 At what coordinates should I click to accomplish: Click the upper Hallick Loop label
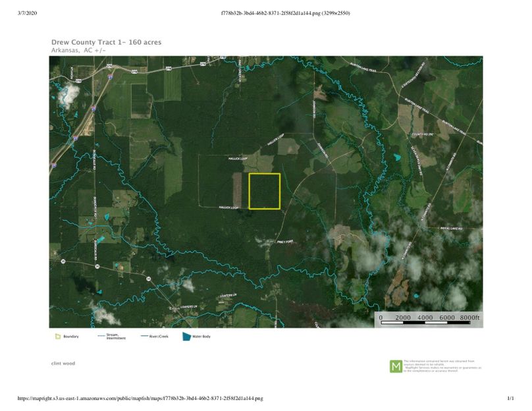click(x=236, y=159)
